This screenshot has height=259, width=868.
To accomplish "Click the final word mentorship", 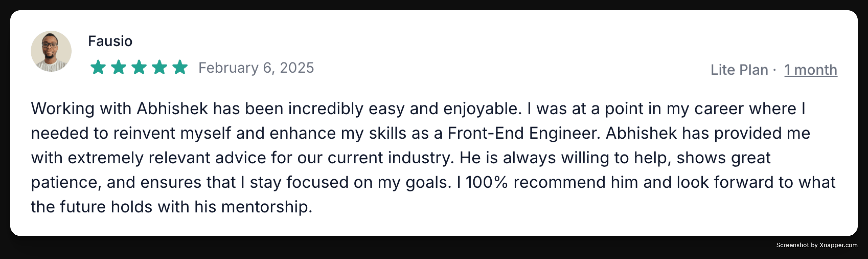I will 266,207.
